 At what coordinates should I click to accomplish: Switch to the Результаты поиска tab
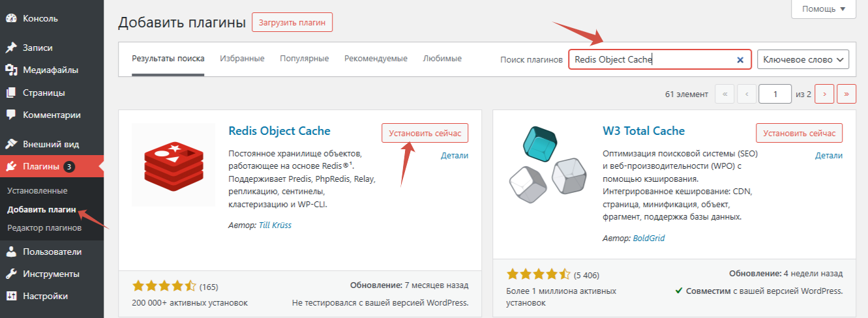[x=168, y=59]
